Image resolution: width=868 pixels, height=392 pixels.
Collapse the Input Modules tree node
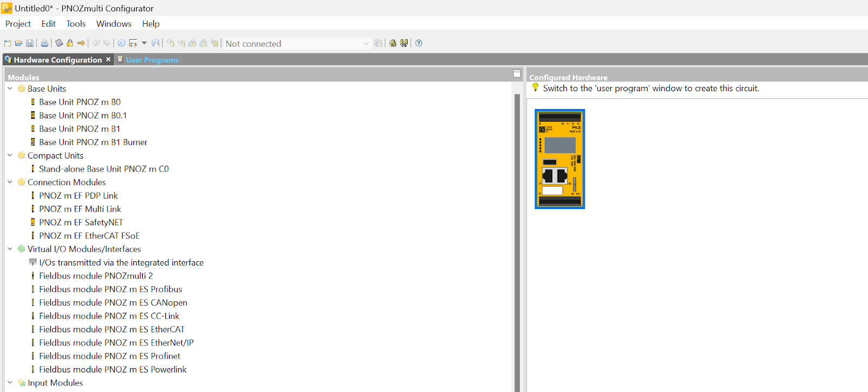point(10,383)
